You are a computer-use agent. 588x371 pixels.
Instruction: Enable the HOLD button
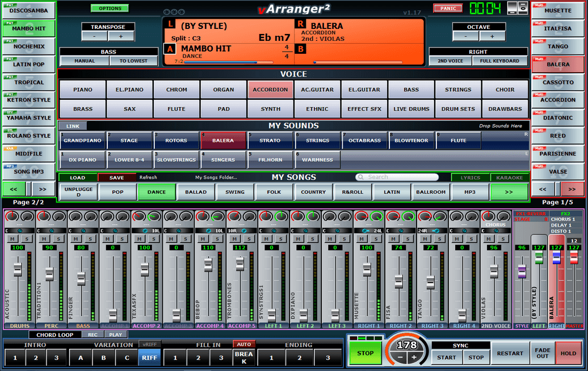[569, 353]
